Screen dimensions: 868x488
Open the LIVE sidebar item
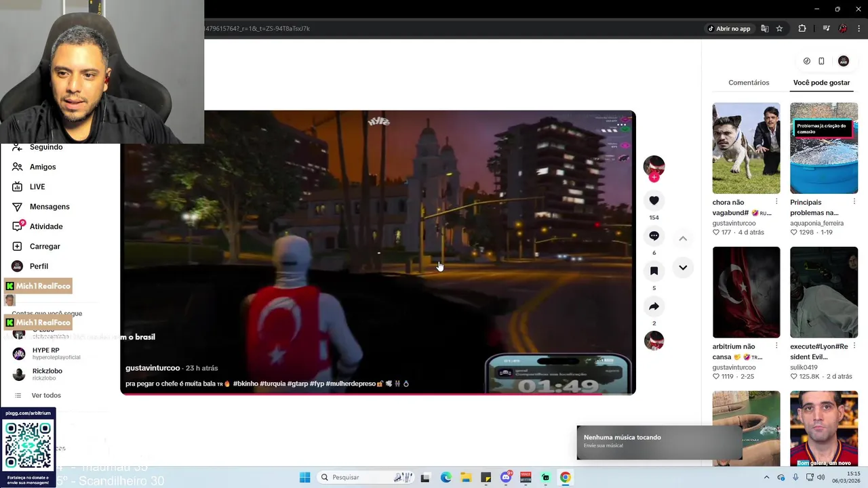(37, 186)
